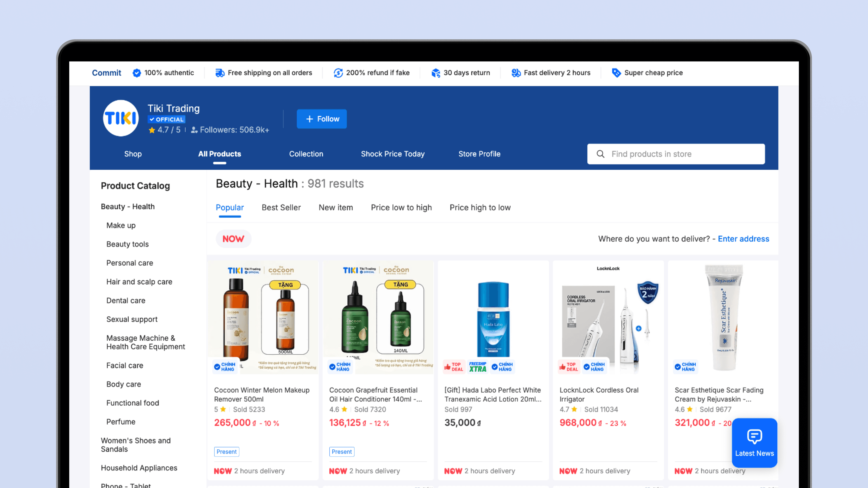Screen dimensions: 868x488
Task: Click the Hada Labo Perfect White title
Action: [493, 394]
